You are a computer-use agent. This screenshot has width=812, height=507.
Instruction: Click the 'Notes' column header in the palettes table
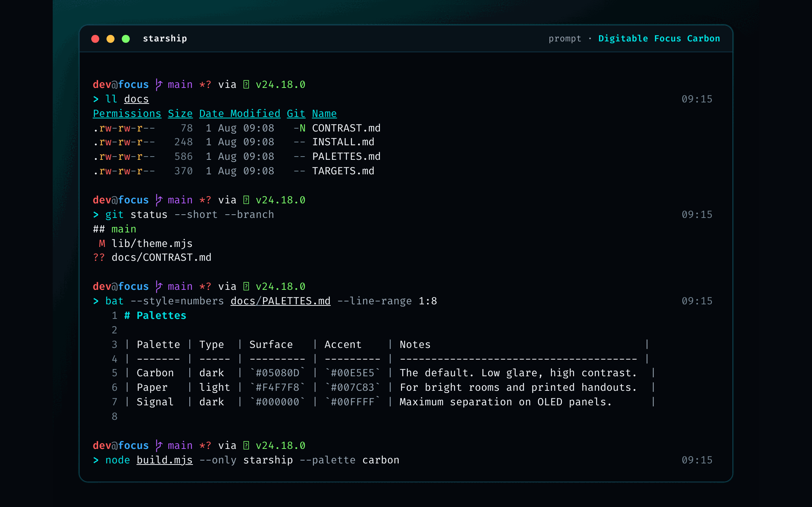(x=415, y=345)
